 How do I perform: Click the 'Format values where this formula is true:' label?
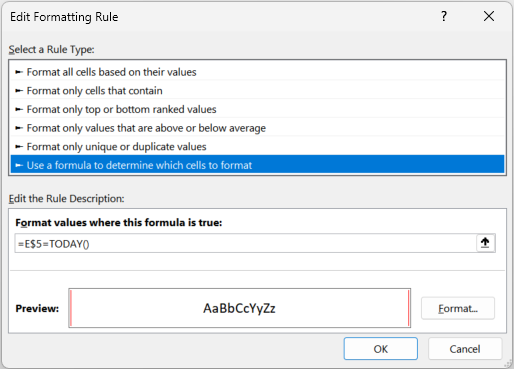(x=119, y=222)
